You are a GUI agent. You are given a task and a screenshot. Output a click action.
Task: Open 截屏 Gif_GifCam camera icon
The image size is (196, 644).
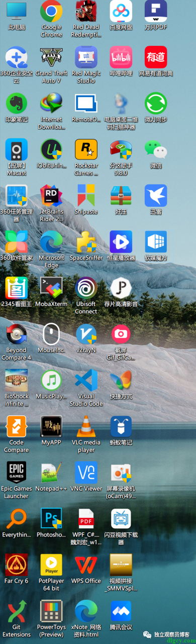pos(121,334)
